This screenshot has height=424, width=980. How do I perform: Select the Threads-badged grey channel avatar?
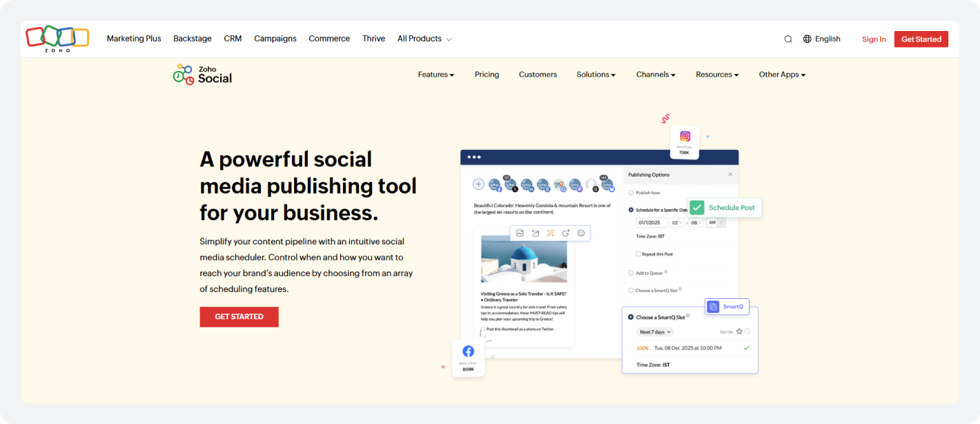click(x=592, y=185)
